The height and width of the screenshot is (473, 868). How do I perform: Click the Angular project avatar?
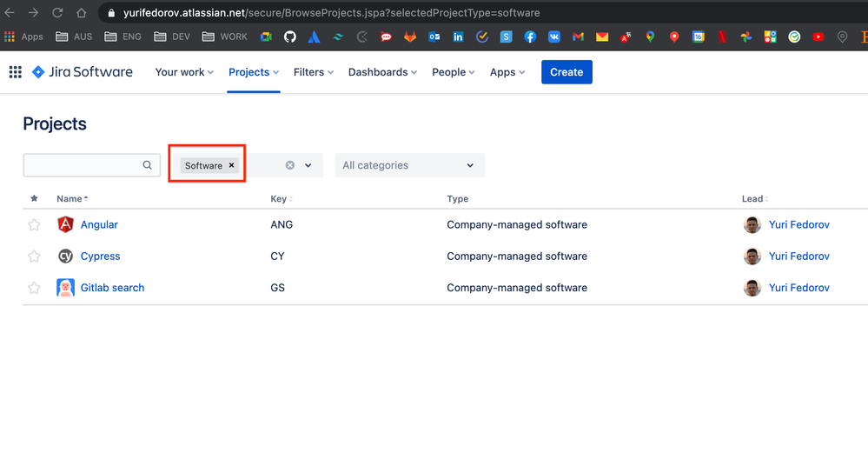click(x=65, y=224)
